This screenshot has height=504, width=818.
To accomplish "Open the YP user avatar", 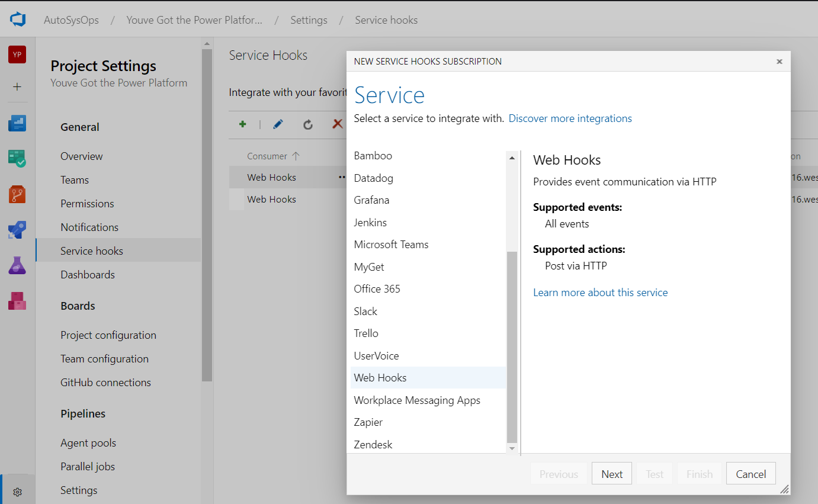I will click(17, 54).
